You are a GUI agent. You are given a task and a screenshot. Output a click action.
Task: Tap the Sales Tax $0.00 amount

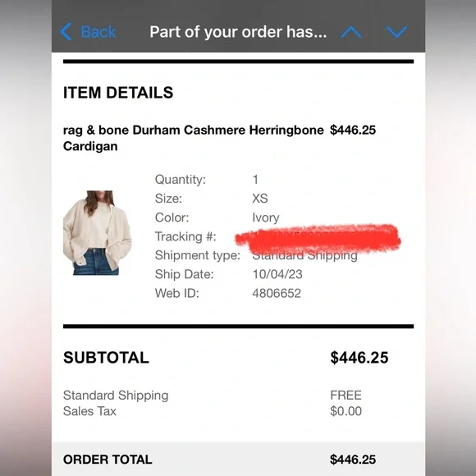(346, 411)
